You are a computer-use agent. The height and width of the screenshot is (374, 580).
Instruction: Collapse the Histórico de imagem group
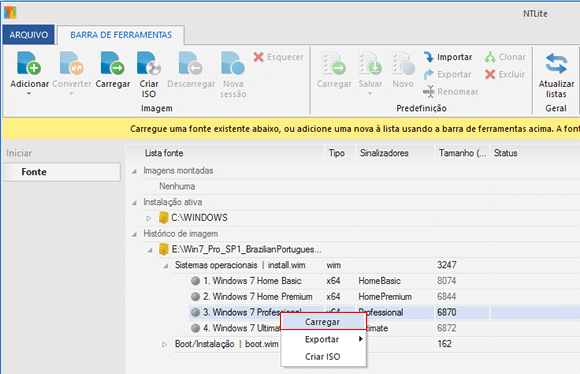tap(134, 234)
